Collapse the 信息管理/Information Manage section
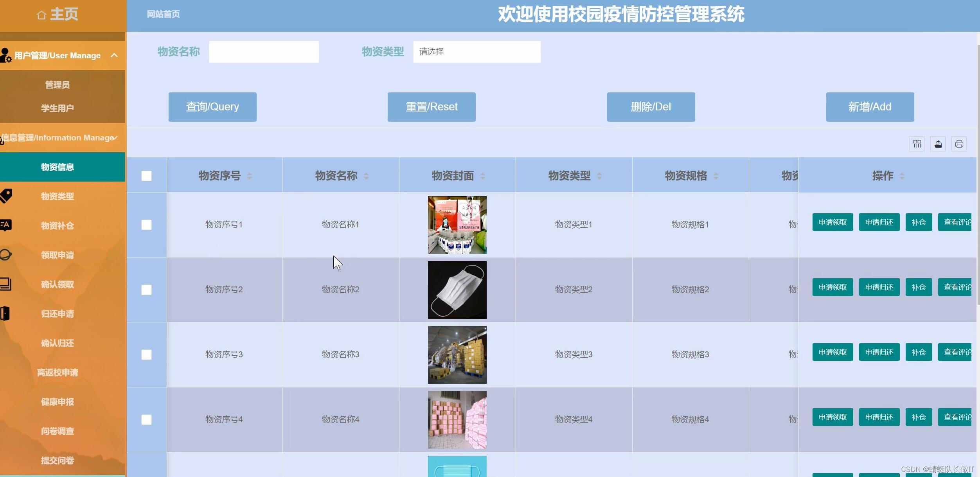The image size is (980, 477). click(x=115, y=138)
